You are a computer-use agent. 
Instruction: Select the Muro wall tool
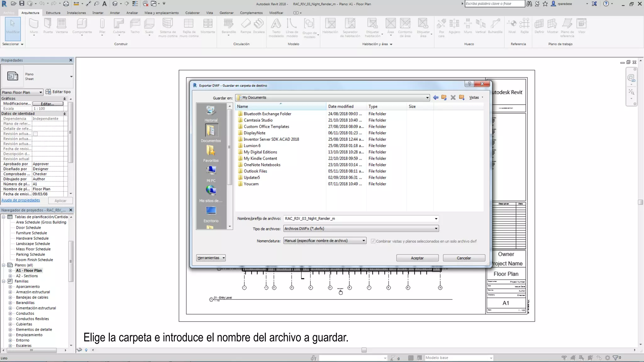pos(34,26)
